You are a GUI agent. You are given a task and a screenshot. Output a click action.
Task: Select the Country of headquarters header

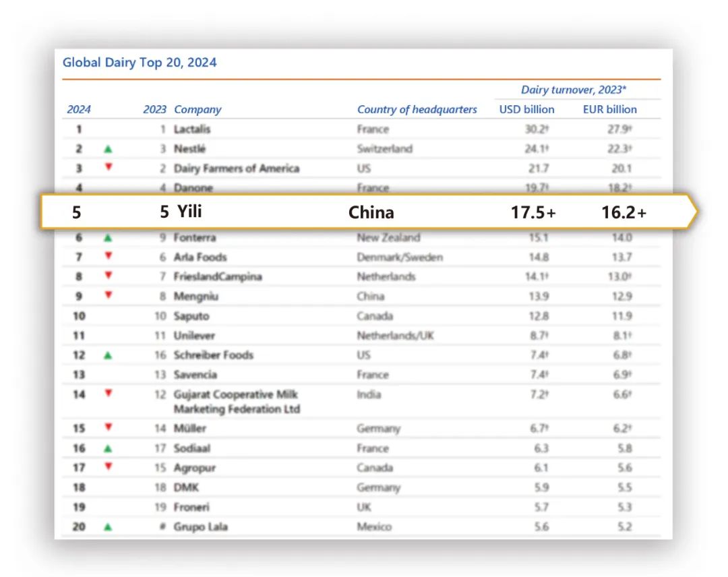tap(417, 110)
